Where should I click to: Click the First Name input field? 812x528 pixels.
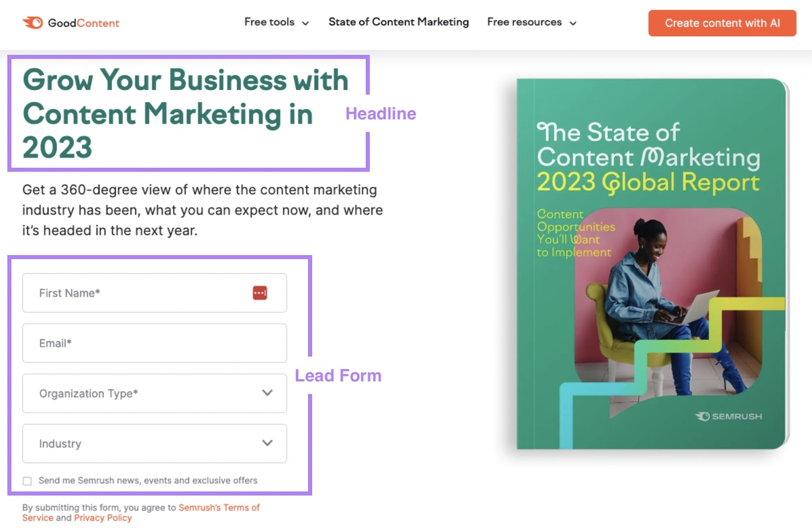coord(127,293)
